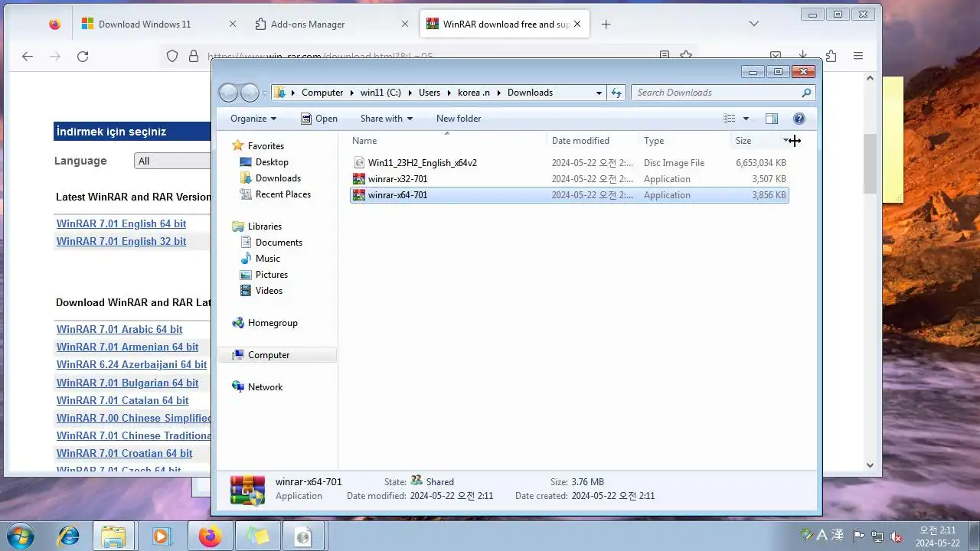
Task: Sort by the Date modified column header
Action: tap(593, 141)
